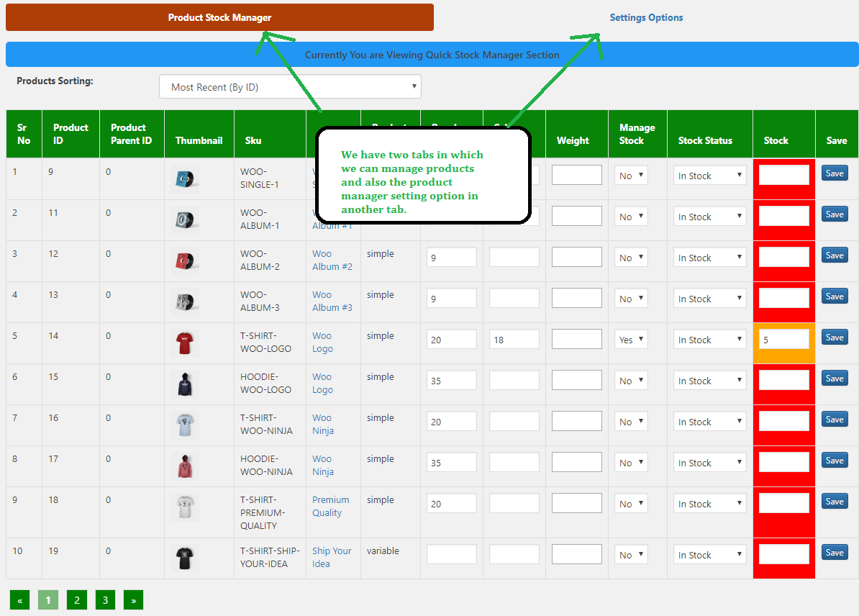The image size is (859, 616).
Task: Open Stock Status dropdown for T-SHIRT-SHIP-YOUR-IDEA
Action: [x=709, y=554]
